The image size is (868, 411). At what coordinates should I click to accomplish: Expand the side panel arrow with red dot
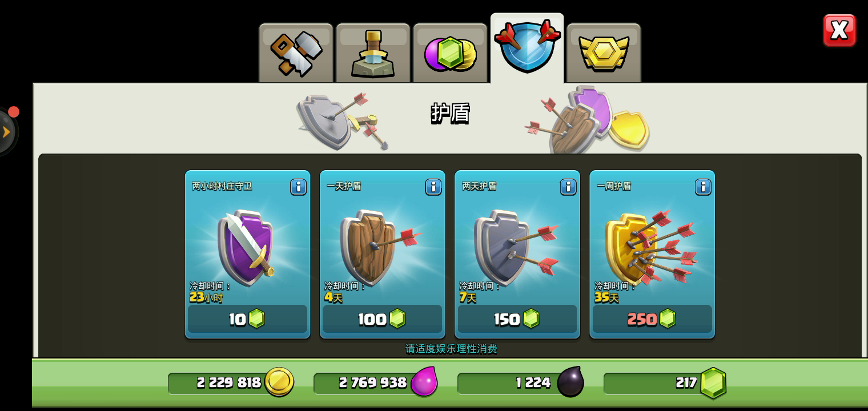click(x=7, y=132)
